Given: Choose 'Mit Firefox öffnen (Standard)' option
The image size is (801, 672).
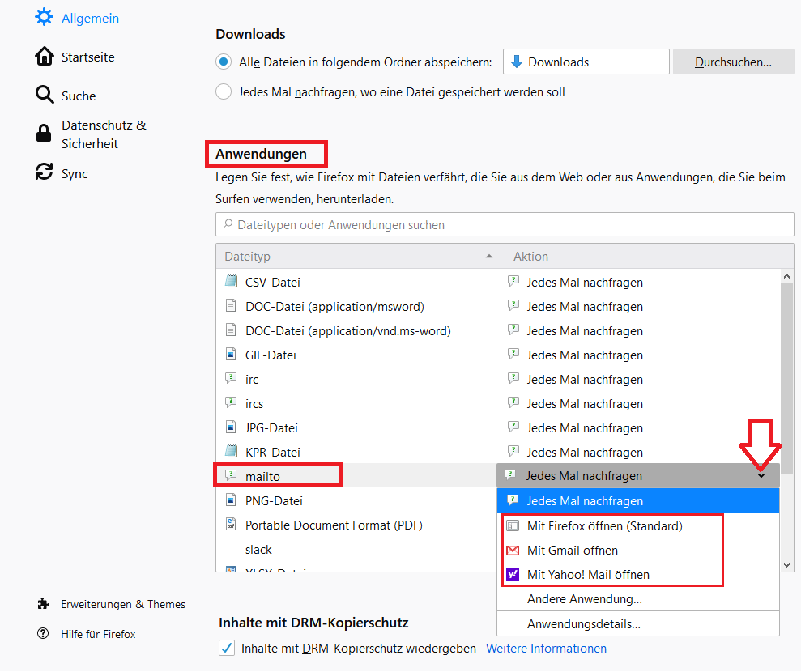Looking at the screenshot, I should click(x=604, y=526).
